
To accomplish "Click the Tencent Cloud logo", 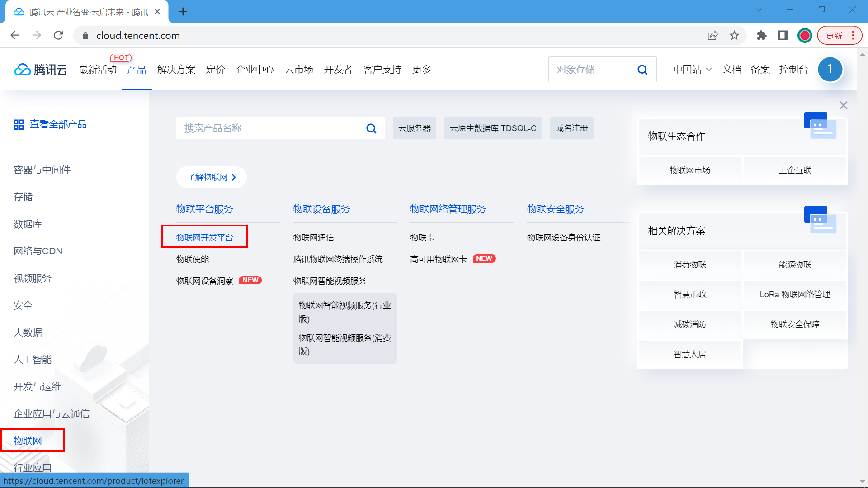I will tap(40, 70).
